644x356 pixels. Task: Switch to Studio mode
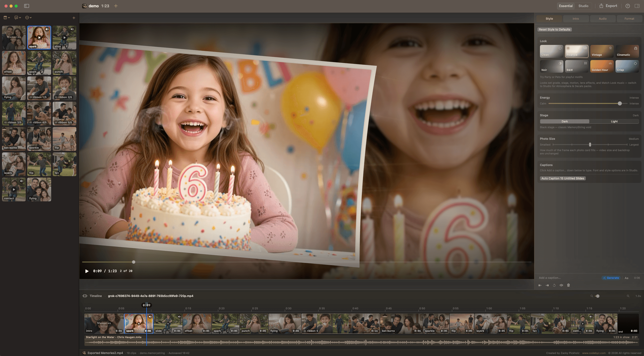(583, 6)
